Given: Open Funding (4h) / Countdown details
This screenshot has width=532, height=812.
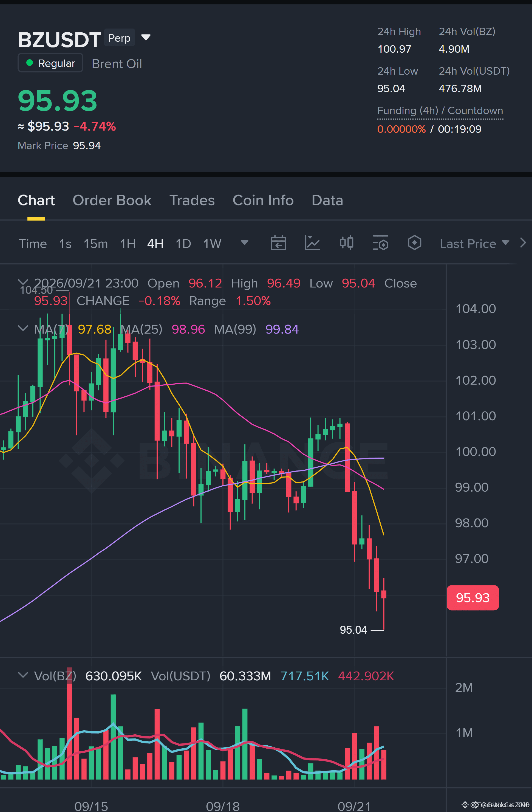Looking at the screenshot, I should pos(440,111).
